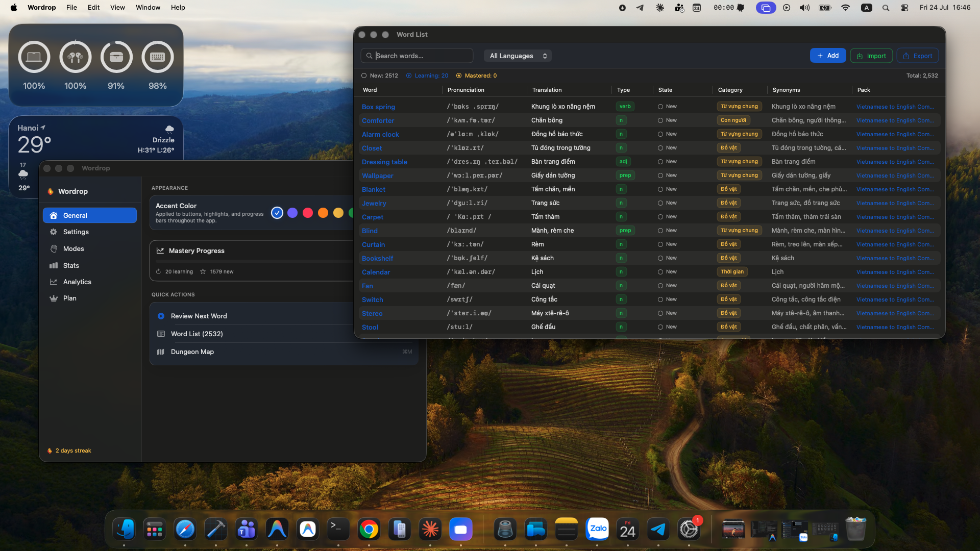Open Pack link in the Stool row
The image size is (980, 551).
[895, 327]
